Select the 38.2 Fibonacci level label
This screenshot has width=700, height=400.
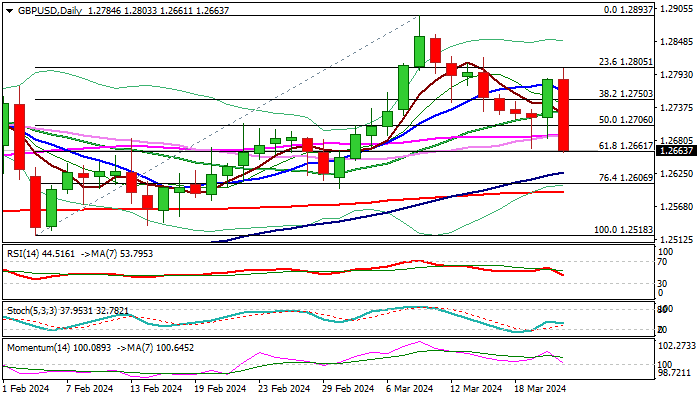pyautogui.click(x=626, y=93)
